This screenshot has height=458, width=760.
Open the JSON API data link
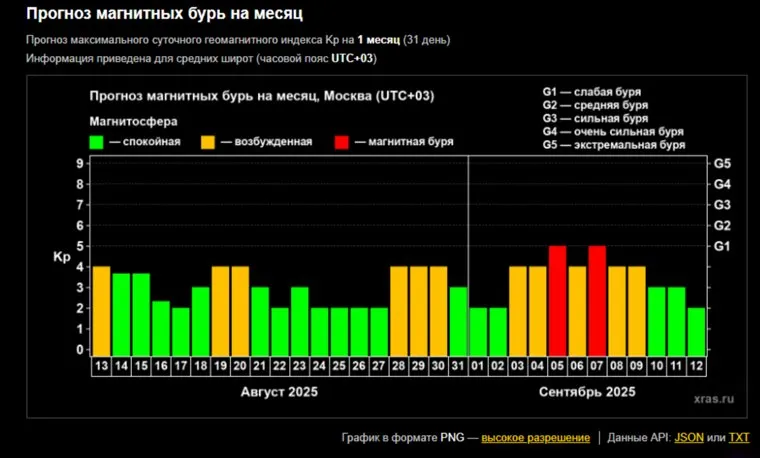[688, 437]
